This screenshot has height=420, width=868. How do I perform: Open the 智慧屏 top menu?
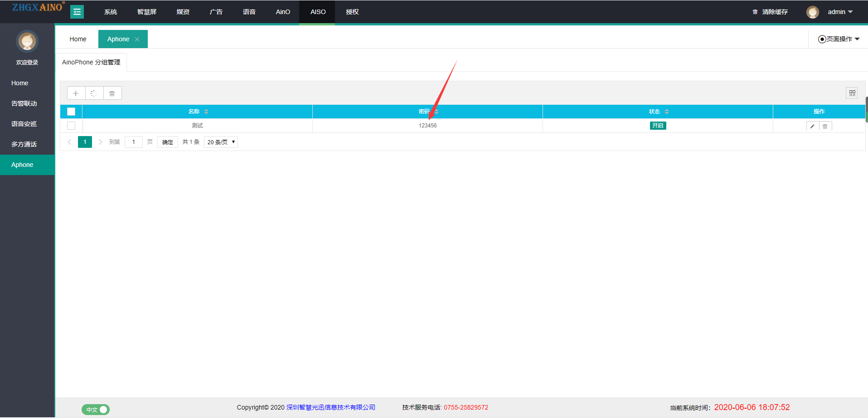click(146, 12)
